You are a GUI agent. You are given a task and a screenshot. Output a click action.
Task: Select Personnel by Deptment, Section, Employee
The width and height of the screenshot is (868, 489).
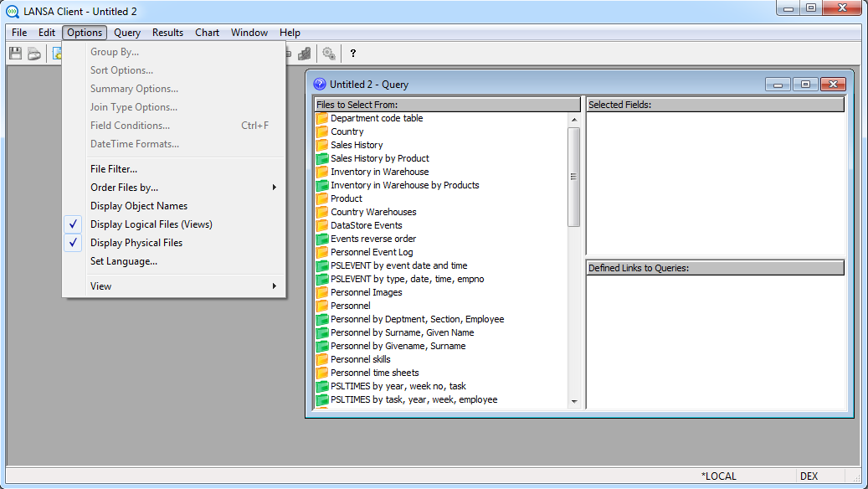[418, 319]
